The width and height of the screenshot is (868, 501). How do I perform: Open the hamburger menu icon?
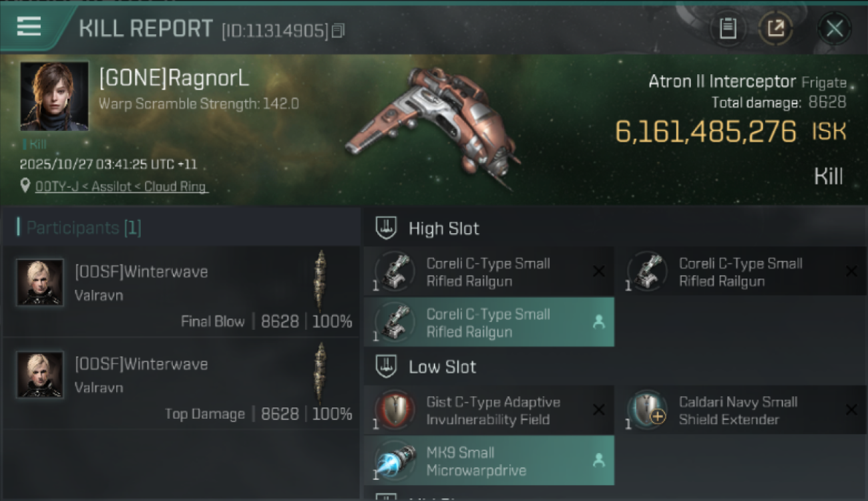[x=29, y=27]
